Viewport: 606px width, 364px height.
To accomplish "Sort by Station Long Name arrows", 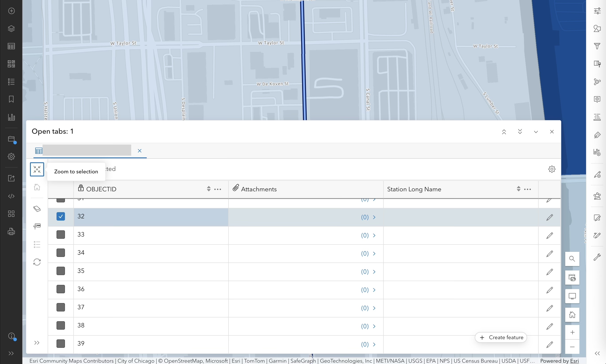I will (518, 189).
